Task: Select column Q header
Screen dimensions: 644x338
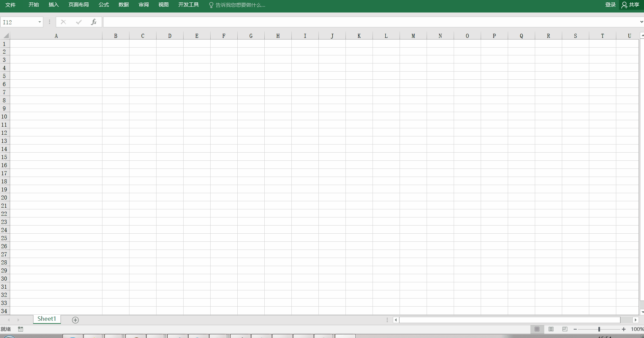Action: pyautogui.click(x=521, y=36)
